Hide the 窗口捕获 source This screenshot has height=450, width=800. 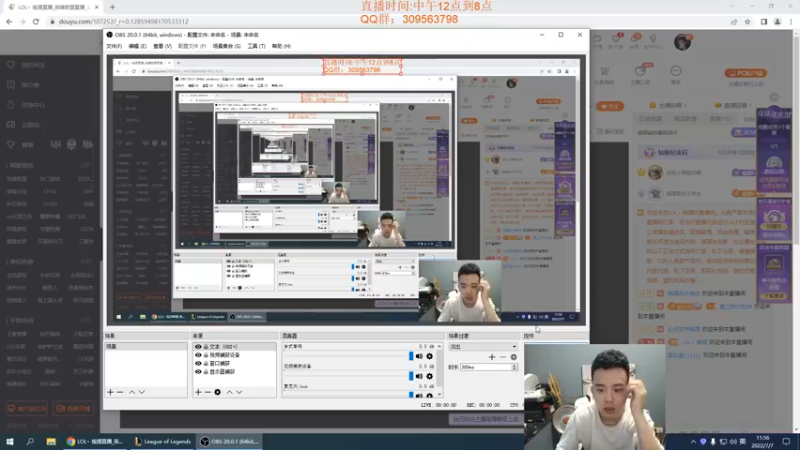198,363
